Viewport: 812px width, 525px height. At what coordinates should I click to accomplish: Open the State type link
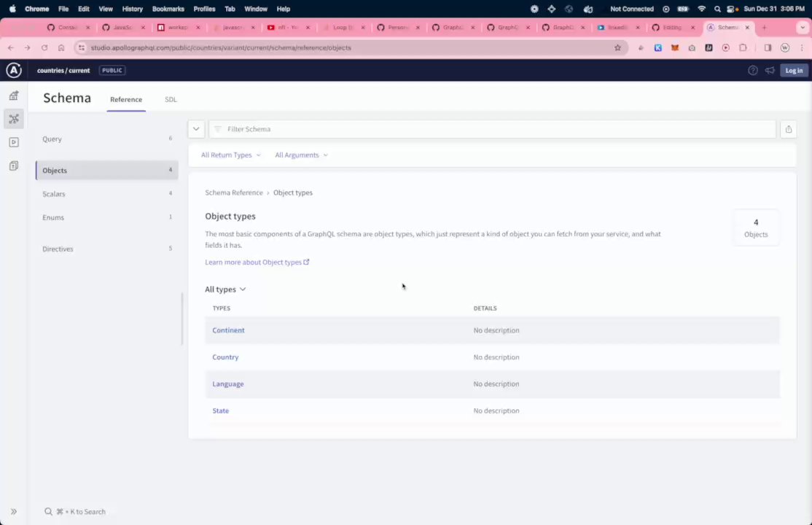(x=221, y=411)
